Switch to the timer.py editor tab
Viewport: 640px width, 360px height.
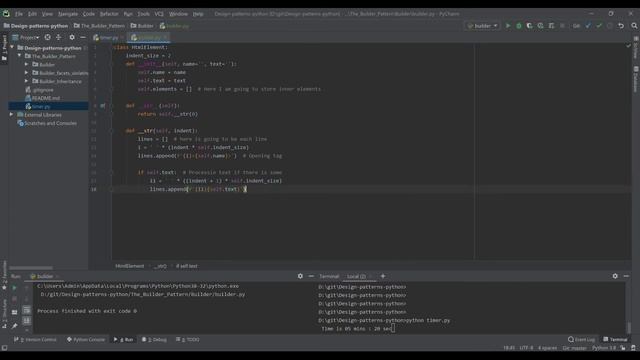(109, 38)
